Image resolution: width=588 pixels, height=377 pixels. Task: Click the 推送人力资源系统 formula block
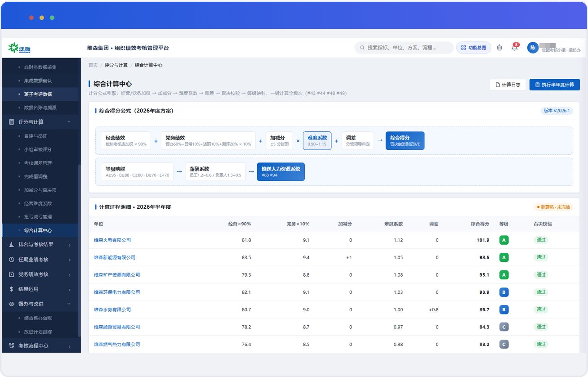coord(281,171)
